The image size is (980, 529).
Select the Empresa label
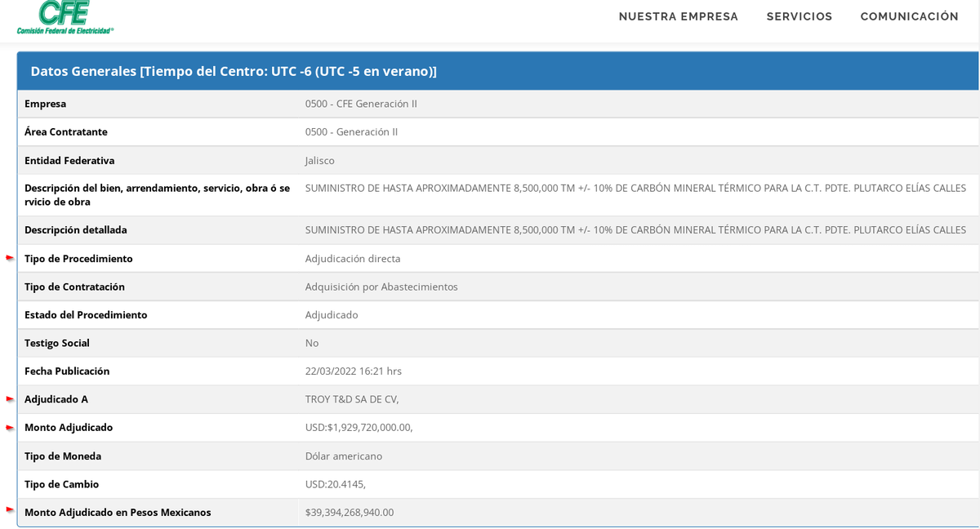tap(45, 104)
